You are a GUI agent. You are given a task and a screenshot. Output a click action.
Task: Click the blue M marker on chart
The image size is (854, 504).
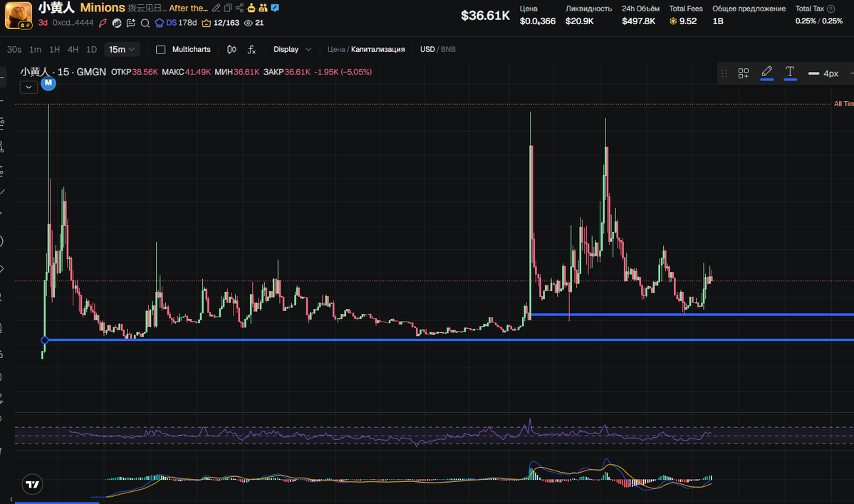tap(48, 83)
